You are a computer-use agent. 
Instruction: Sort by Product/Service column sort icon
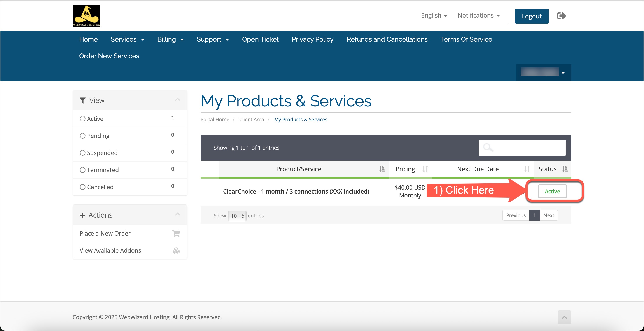(381, 169)
